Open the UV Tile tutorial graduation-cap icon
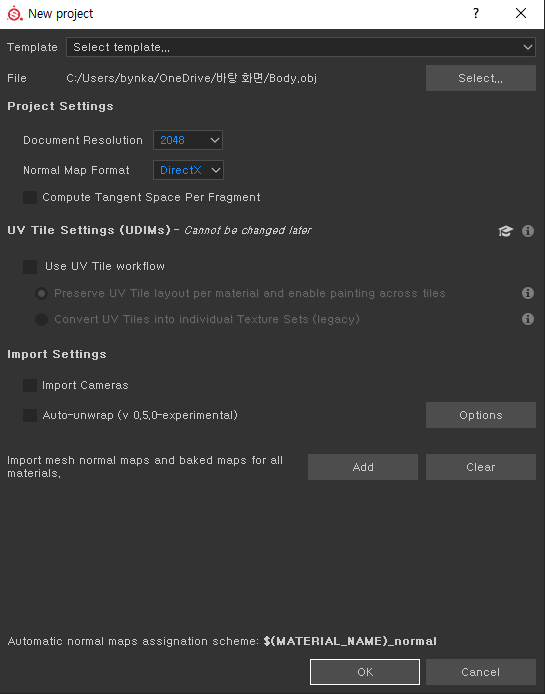The width and height of the screenshot is (545, 694). click(x=505, y=231)
